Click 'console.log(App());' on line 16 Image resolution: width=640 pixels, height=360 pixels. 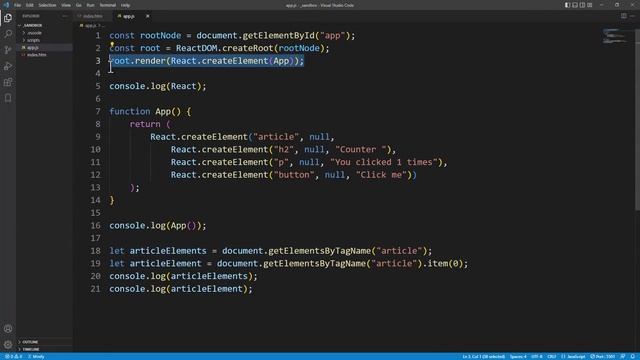pos(158,225)
